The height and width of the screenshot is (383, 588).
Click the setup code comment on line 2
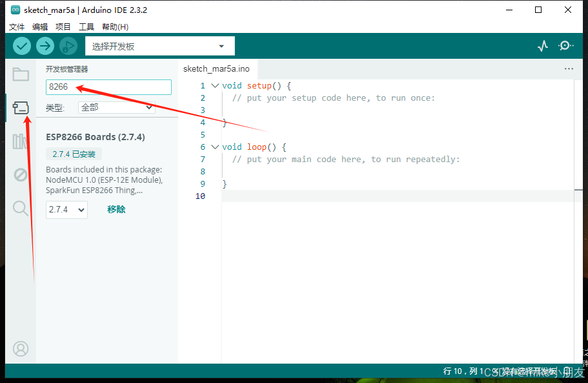pos(334,98)
